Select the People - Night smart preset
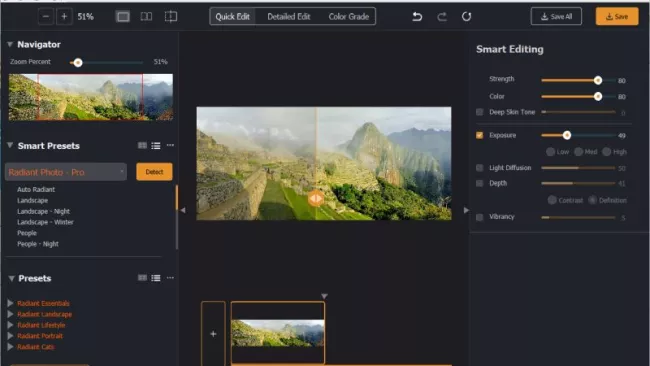 point(38,244)
